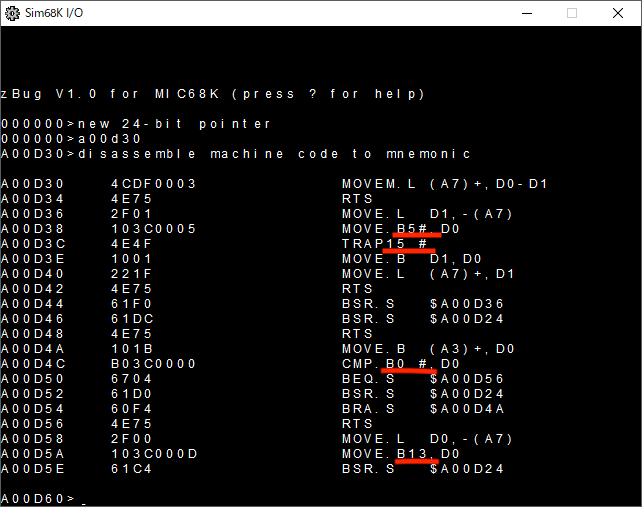
Task: Click address A00D34
Action: coord(32,199)
